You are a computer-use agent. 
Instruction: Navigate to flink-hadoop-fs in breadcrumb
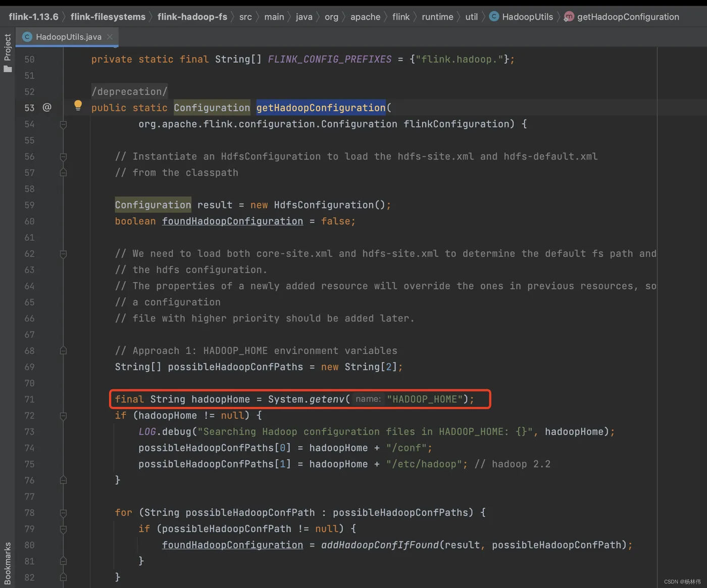[192, 17]
